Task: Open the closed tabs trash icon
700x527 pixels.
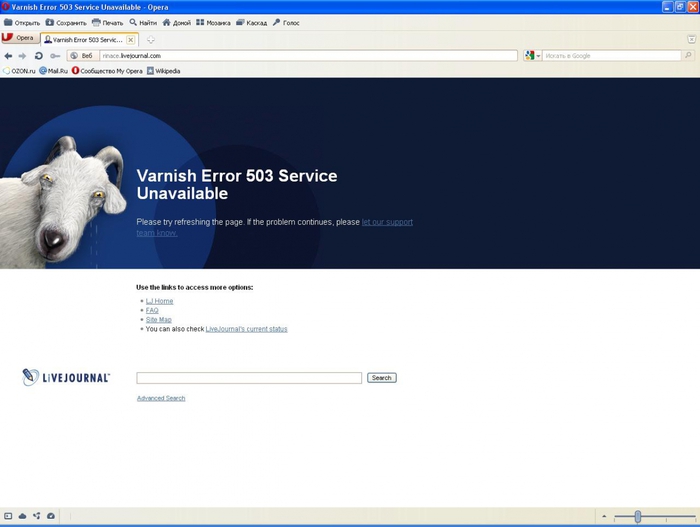Action: point(692,39)
